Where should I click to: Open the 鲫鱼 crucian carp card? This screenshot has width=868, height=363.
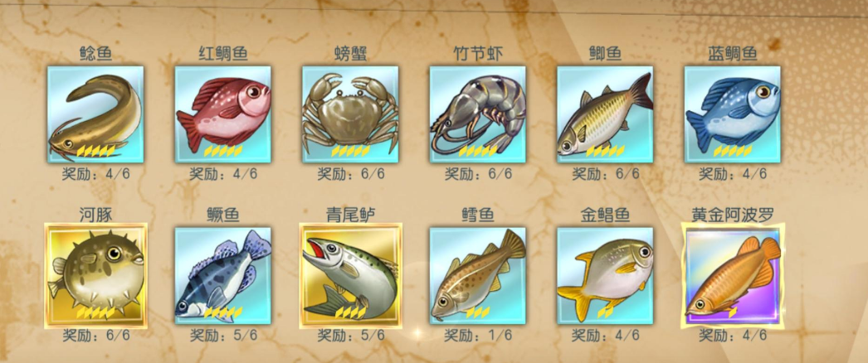[x=605, y=114]
